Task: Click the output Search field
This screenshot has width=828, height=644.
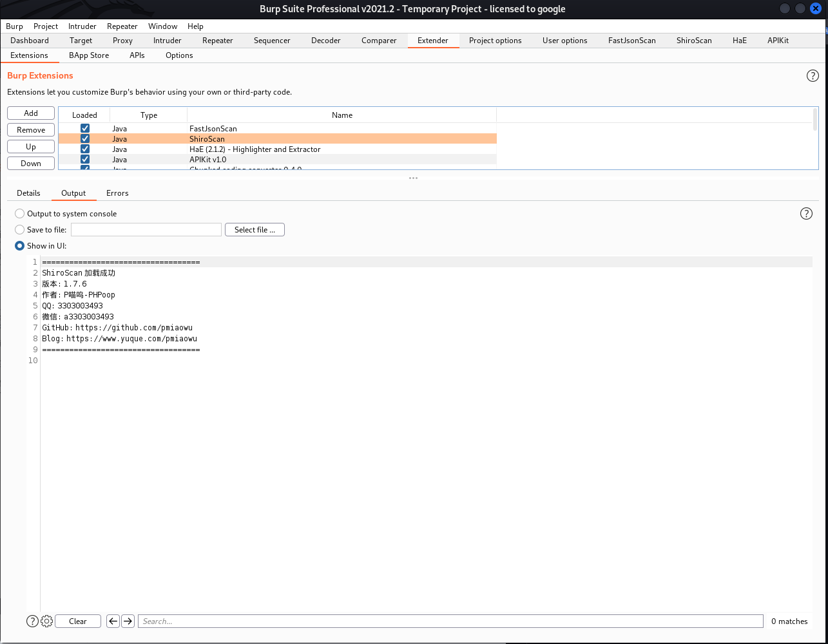Action: click(x=450, y=621)
